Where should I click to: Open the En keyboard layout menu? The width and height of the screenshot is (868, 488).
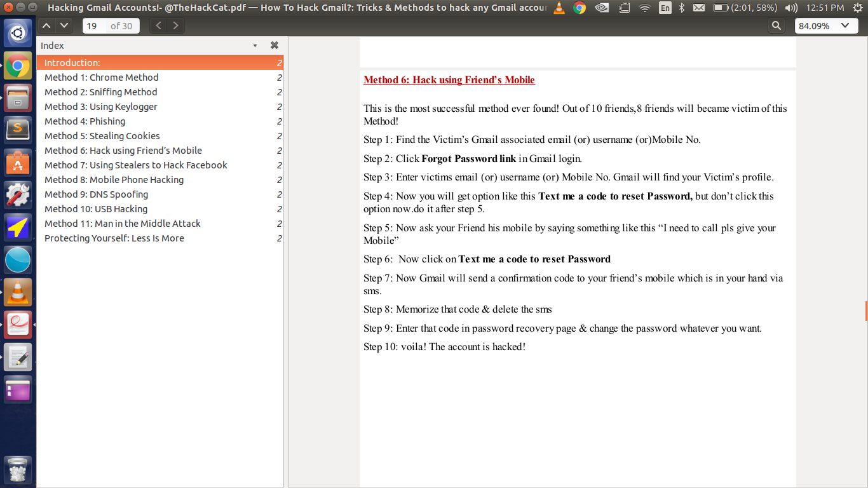(x=665, y=8)
